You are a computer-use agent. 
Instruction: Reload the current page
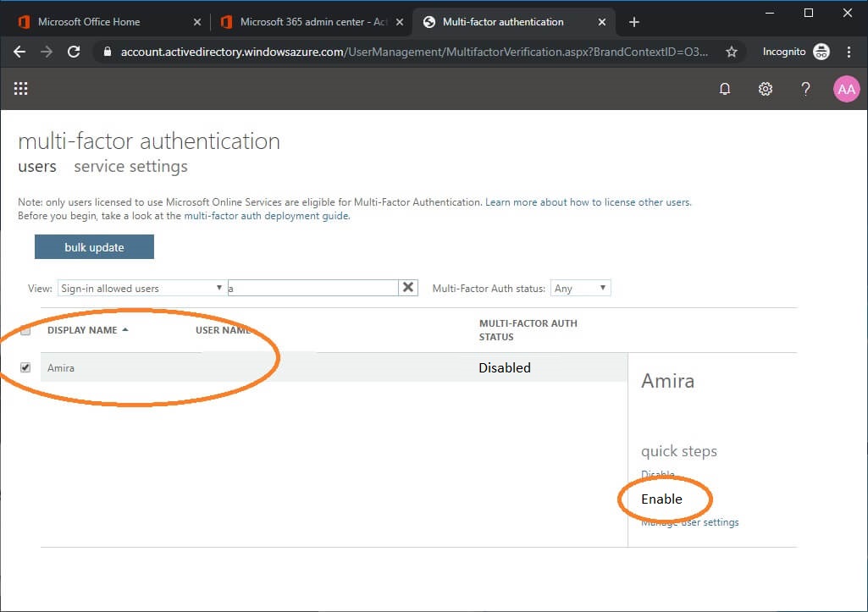click(74, 52)
